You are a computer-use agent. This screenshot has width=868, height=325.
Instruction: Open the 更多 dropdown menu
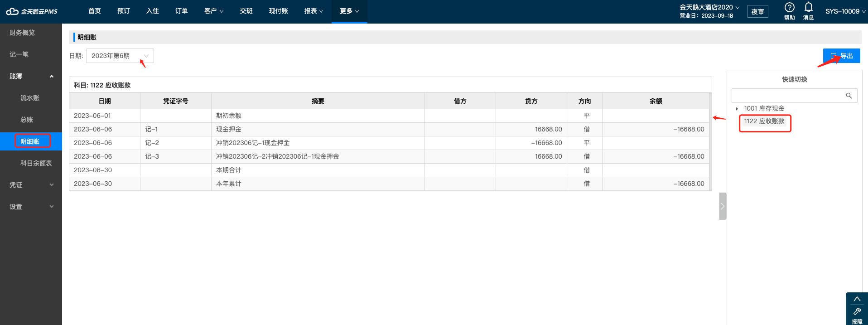[x=349, y=11]
